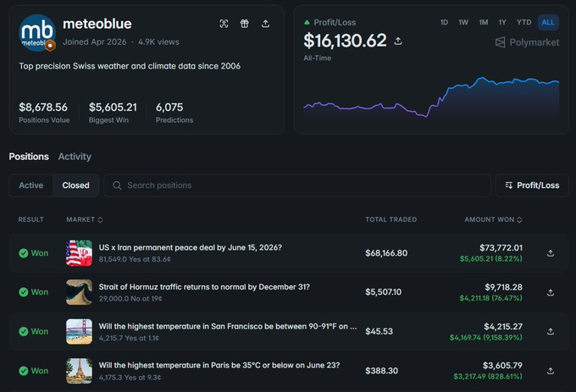Open the Positions tab
576x392 pixels.
click(29, 157)
